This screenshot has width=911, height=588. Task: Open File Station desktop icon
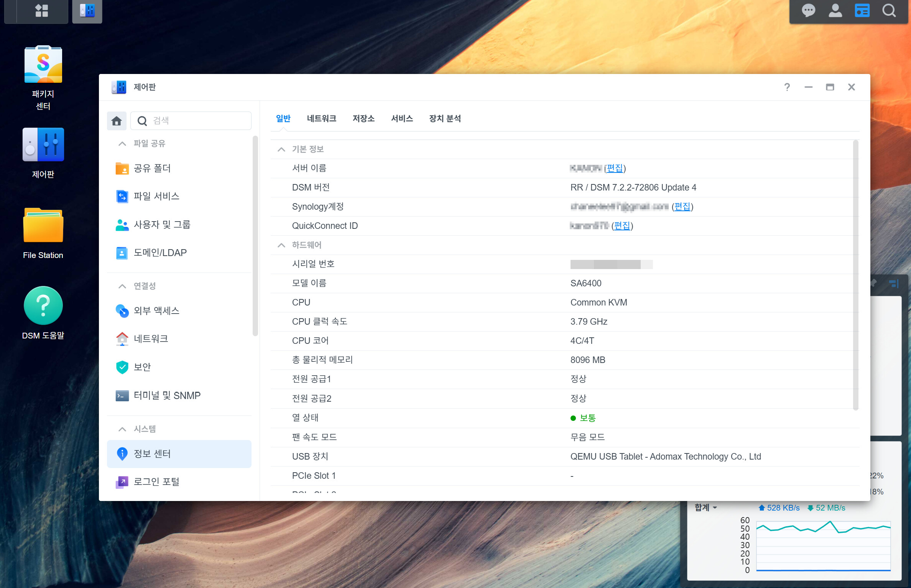(43, 226)
